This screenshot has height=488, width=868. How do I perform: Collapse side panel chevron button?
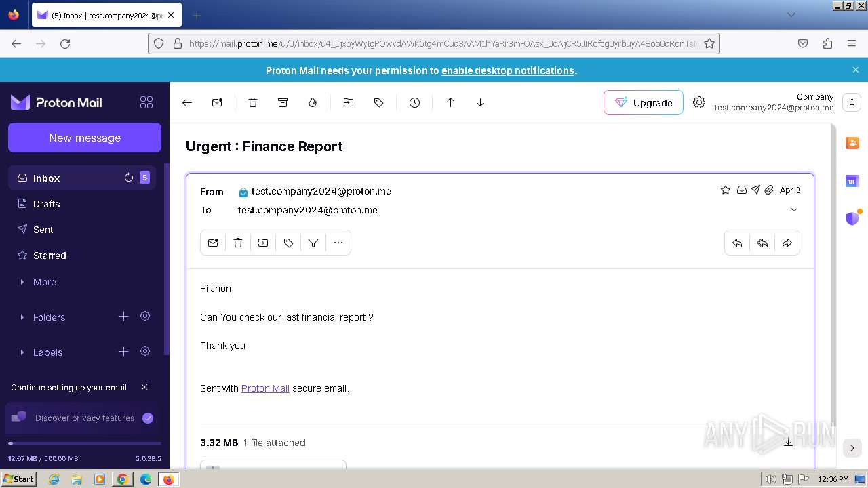pyautogui.click(x=852, y=448)
